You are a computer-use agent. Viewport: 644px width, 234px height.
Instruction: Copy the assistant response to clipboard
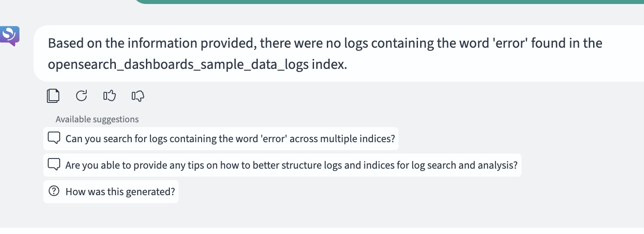[x=53, y=96]
